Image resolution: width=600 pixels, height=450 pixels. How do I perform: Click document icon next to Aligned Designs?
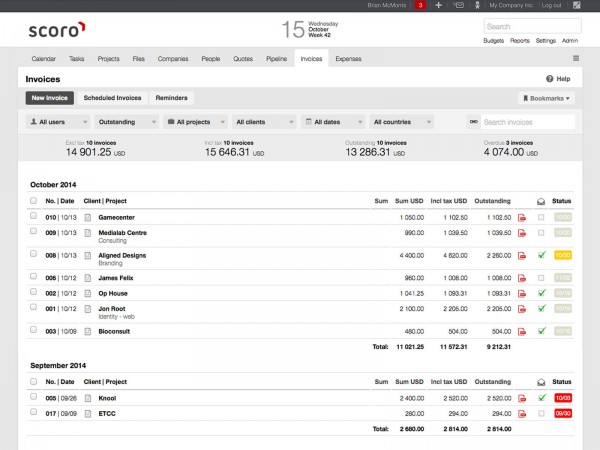point(87,255)
